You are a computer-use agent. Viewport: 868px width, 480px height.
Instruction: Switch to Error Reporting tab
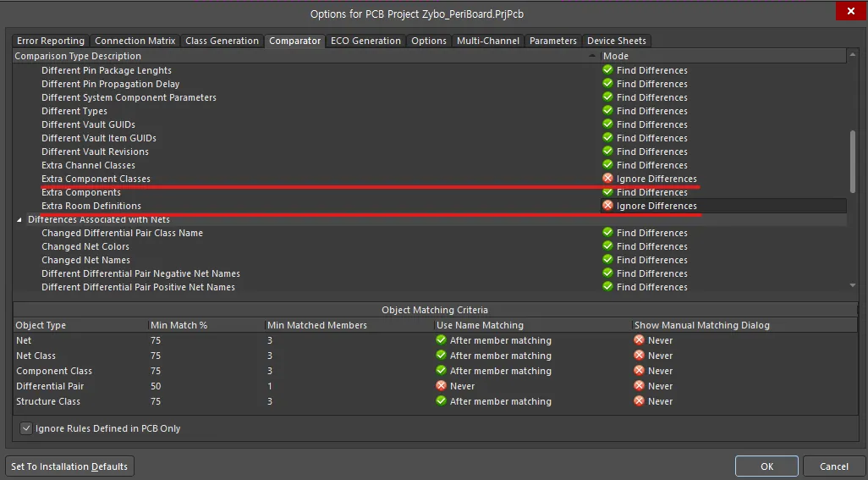pyautogui.click(x=51, y=41)
